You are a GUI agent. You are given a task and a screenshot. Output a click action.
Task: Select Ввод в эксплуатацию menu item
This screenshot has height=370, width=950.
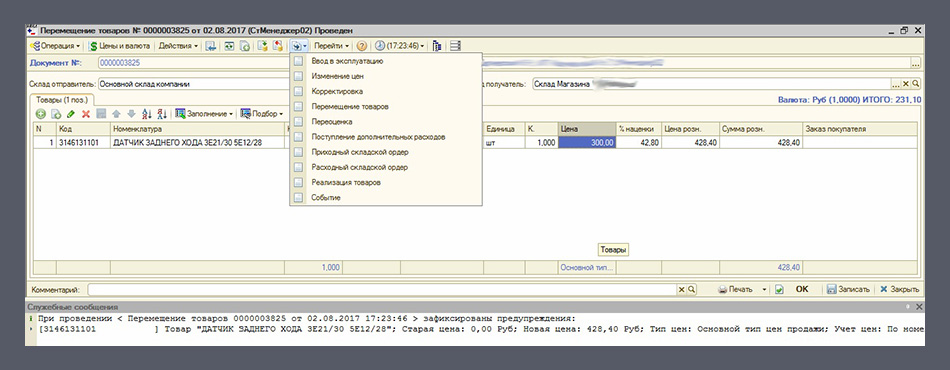point(386,61)
